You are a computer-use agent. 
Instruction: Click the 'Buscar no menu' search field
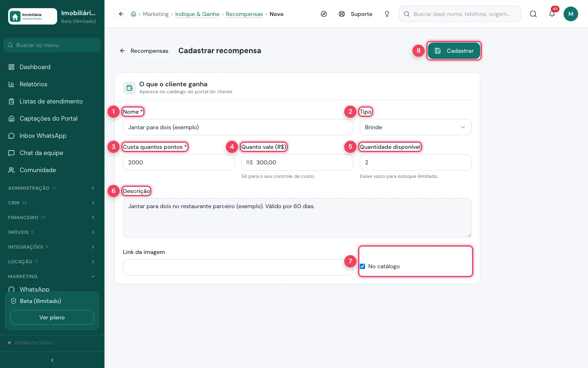pos(52,45)
